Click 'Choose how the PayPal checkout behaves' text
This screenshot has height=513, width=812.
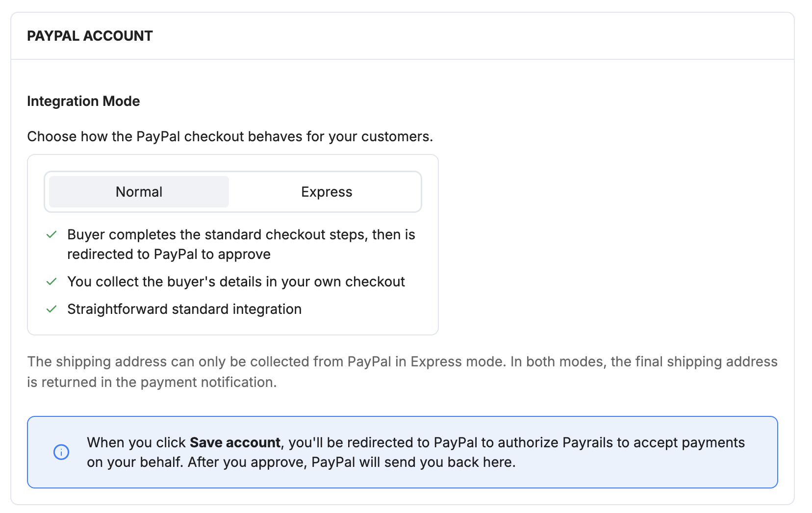coord(230,136)
